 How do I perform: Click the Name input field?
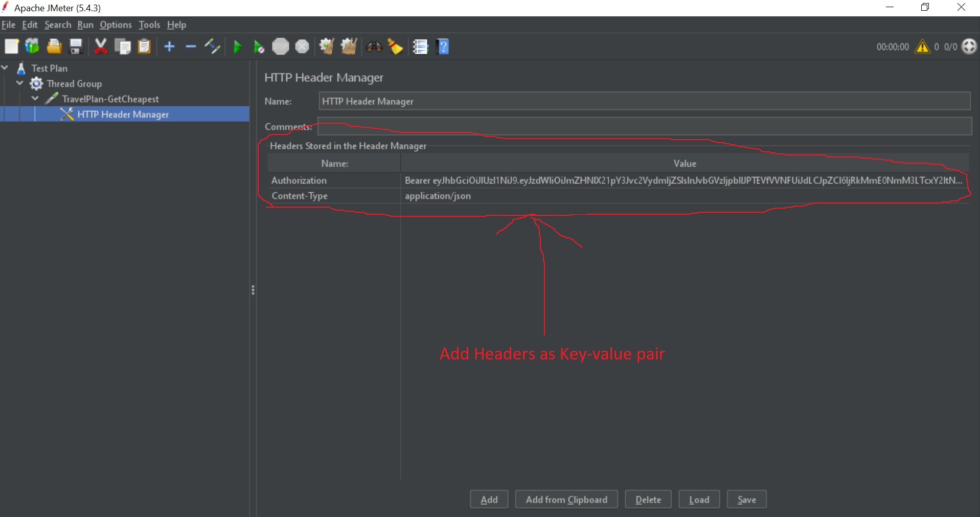point(645,101)
